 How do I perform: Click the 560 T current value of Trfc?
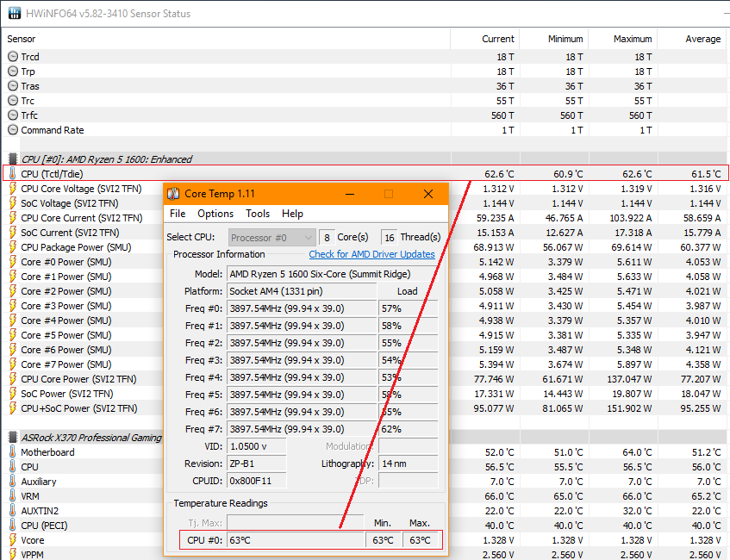click(502, 115)
